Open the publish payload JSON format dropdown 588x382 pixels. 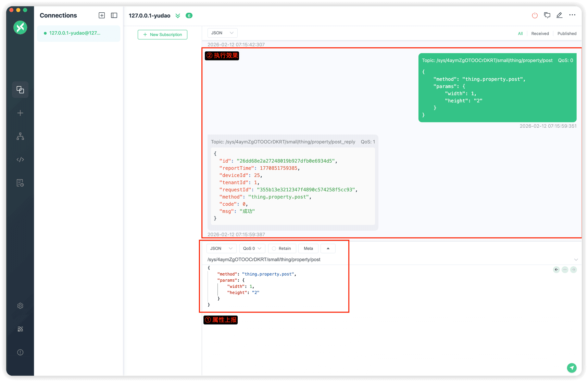tap(221, 249)
